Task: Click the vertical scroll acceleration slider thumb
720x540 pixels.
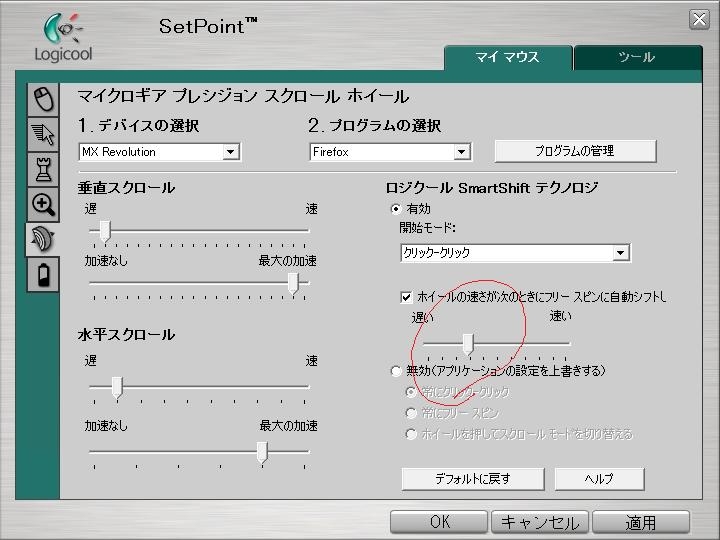Action: 293,283
